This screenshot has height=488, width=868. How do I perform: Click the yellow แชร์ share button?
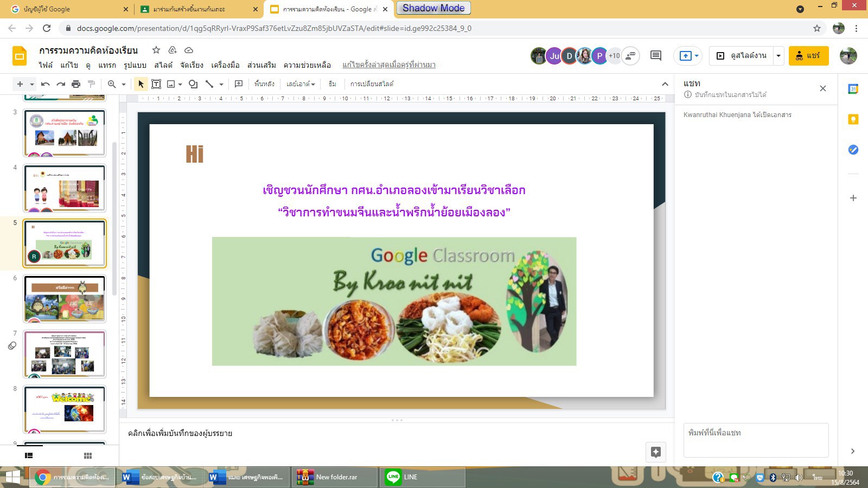(x=808, y=56)
